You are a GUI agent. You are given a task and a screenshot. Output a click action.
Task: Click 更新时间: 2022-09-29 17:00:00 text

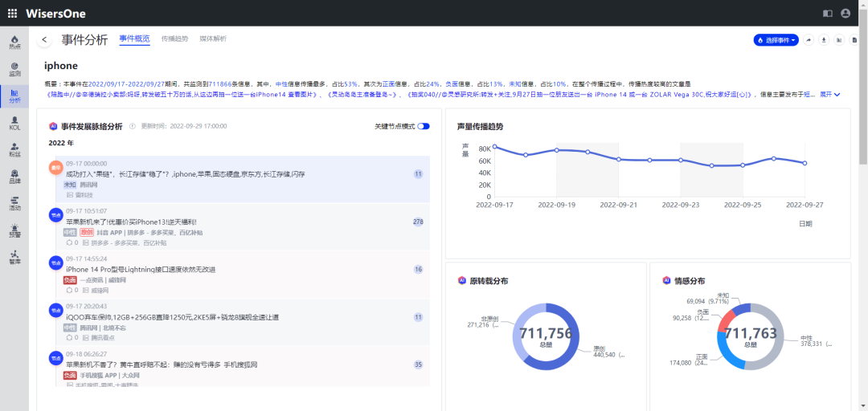184,126
